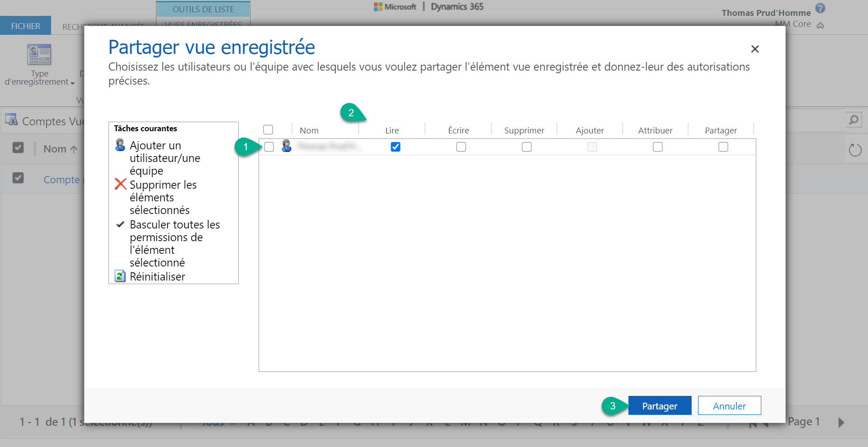The width and height of the screenshot is (868, 447).
Task: Click the Type d'enregistrement ribbon icon
Action: coord(39,55)
